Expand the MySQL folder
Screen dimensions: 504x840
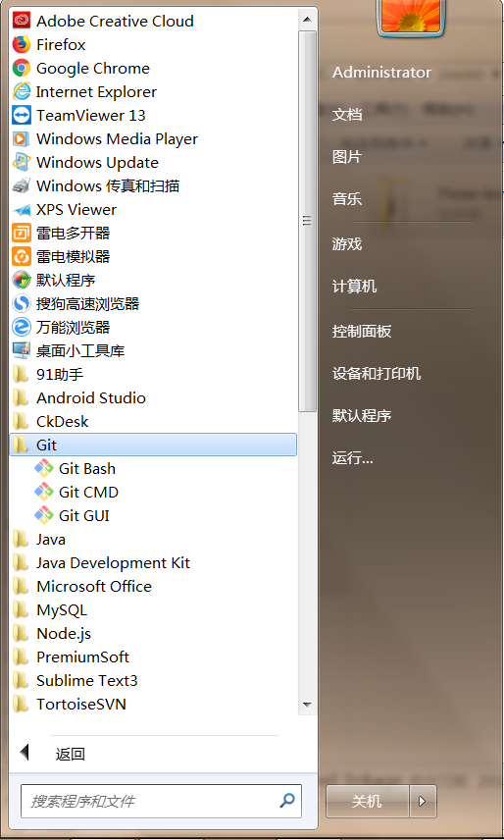(153, 610)
